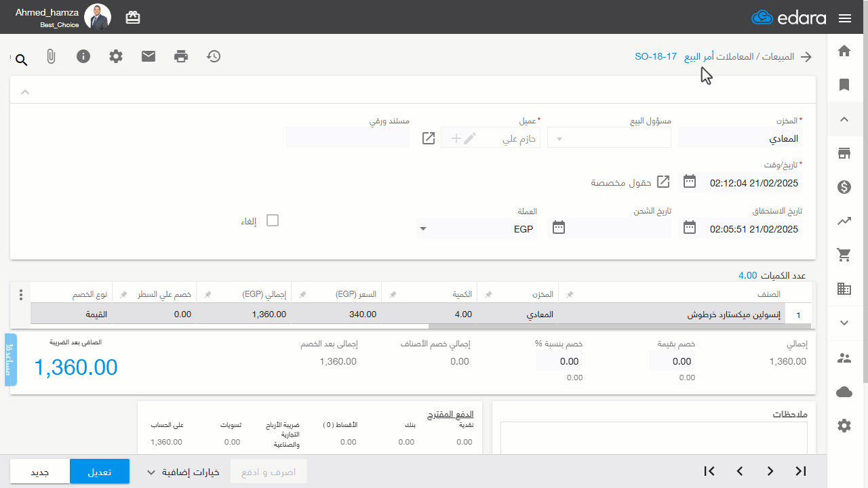Open the مساعدة side help tab
The width and height of the screenshot is (868, 488).
(x=11, y=360)
